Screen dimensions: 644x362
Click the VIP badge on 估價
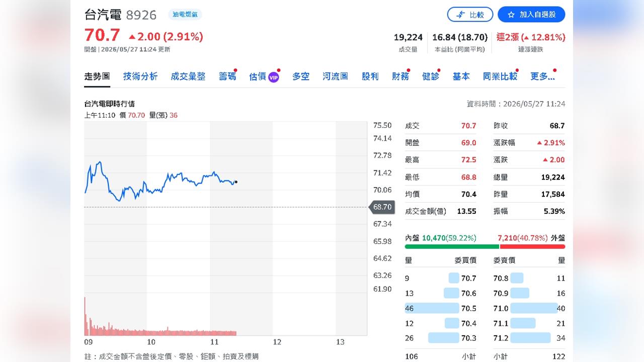click(x=273, y=77)
